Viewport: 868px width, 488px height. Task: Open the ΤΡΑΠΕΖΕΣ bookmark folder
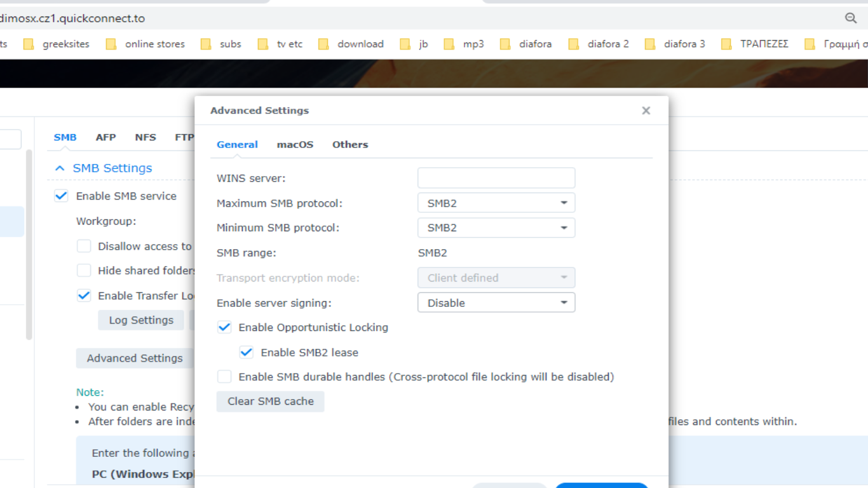click(756, 44)
